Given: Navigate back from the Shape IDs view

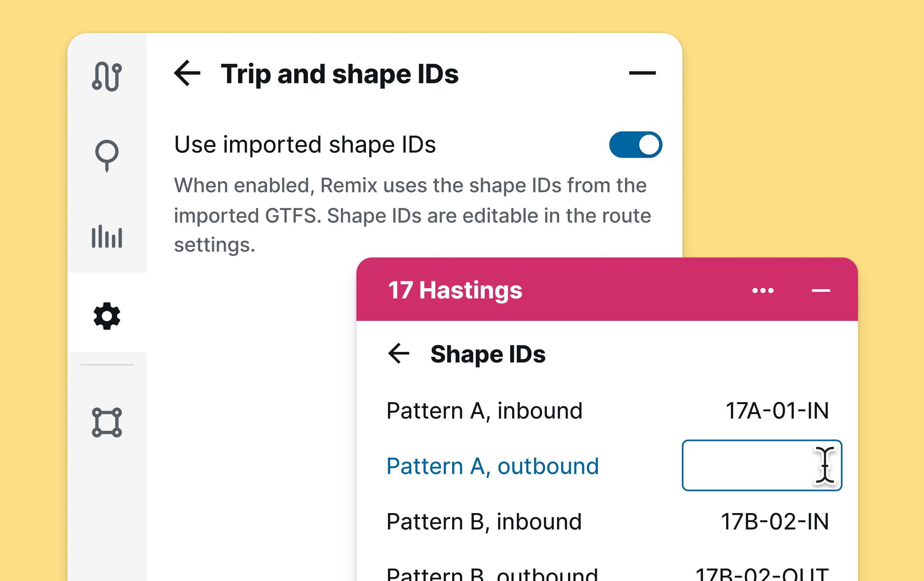Looking at the screenshot, I should [398, 354].
